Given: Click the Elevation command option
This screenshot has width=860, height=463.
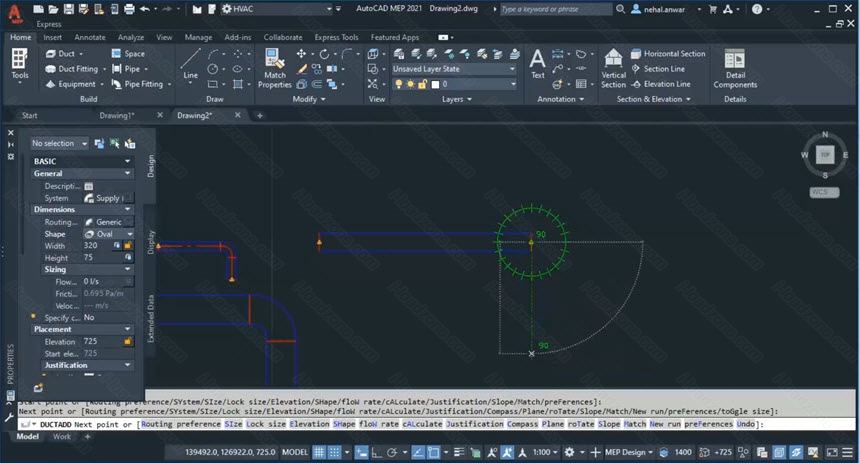Looking at the screenshot, I should coord(309,424).
